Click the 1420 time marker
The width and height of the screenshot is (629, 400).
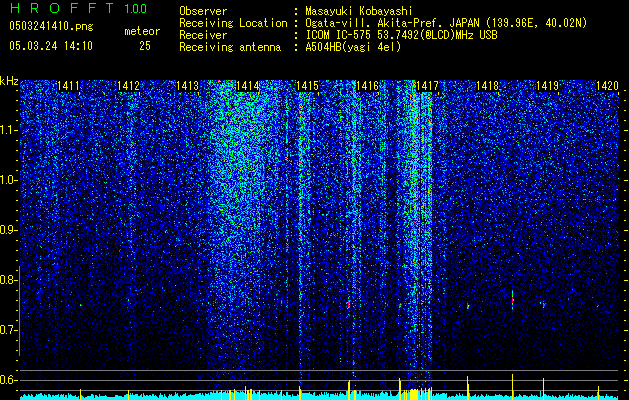click(x=607, y=86)
